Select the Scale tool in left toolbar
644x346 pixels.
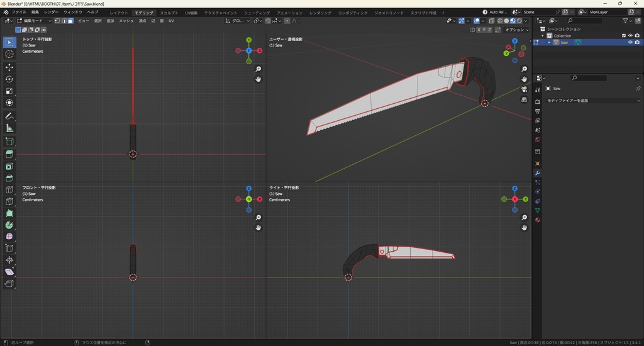click(x=9, y=91)
